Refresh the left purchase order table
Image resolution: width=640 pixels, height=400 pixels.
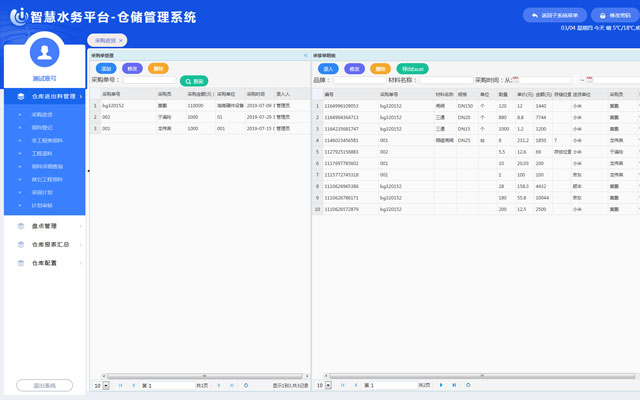tap(247, 385)
